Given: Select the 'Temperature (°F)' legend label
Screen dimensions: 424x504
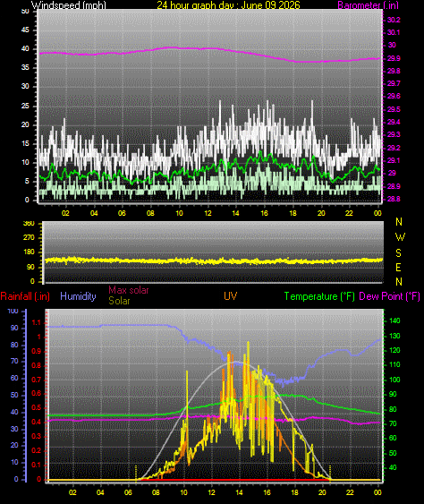Looking at the screenshot, I should click(x=319, y=296).
